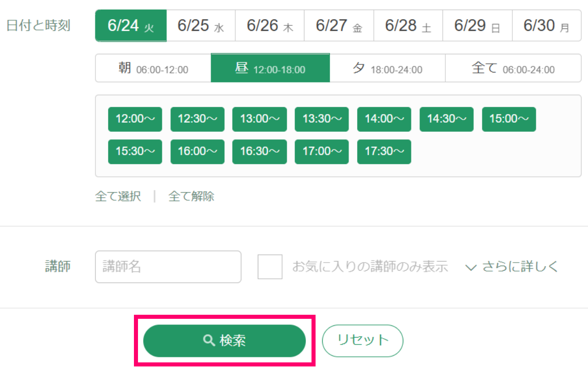Click 全て解除 to clear selected slots
Screen dimensions: 588x370
click(x=191, y=196)
